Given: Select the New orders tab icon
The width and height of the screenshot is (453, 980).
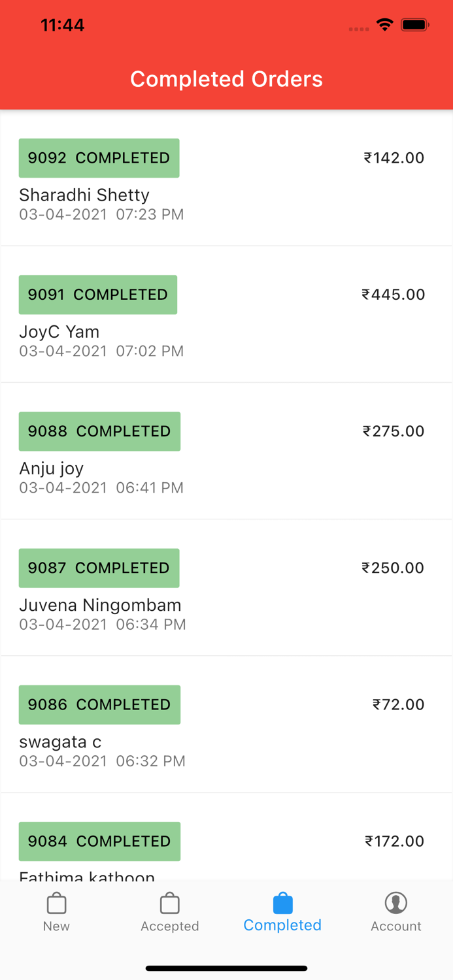Looking at the screenshot, I should 56,904.
